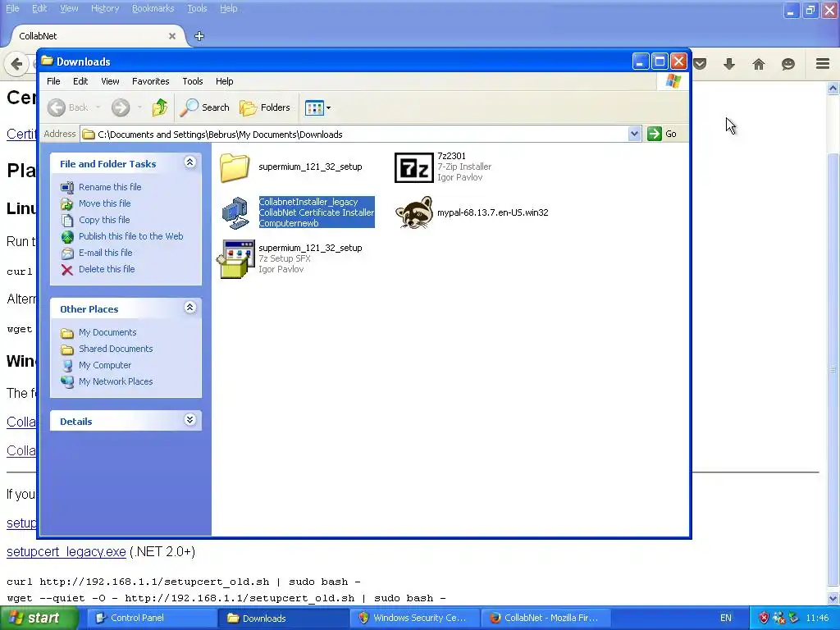Collapse the Other Places panel
The width and height of the screenshot is (840, 630).
[x=189, y=308]
